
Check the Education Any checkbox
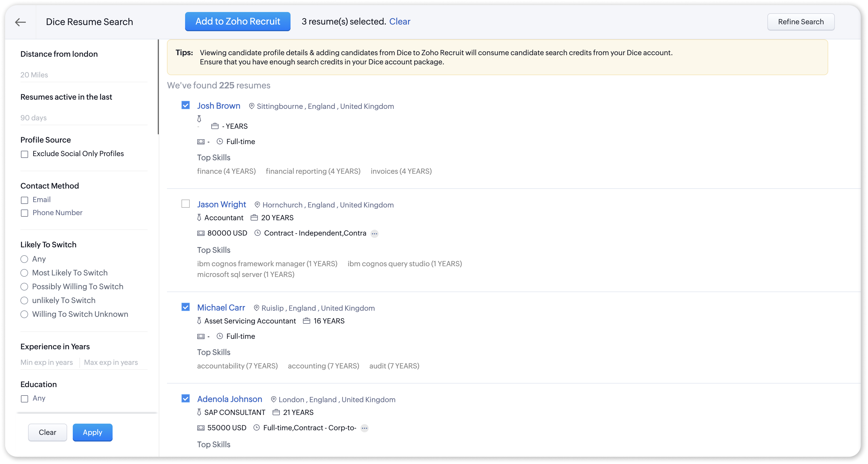click(24, 399)
